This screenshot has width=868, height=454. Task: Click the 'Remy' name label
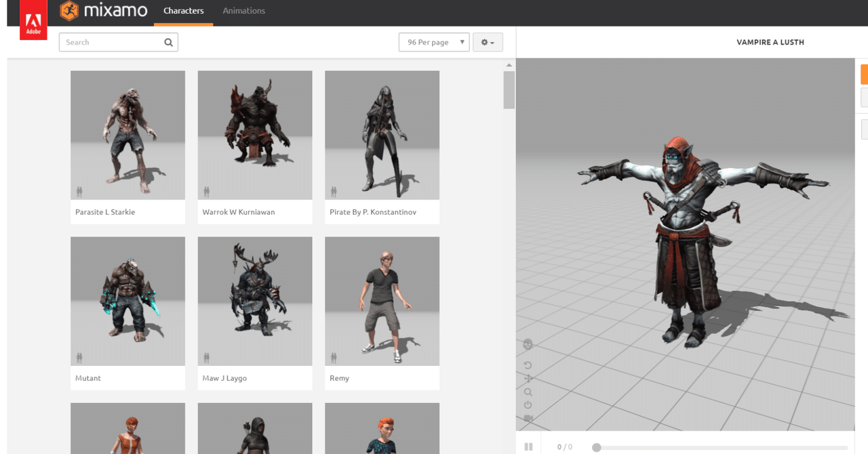[339, 378]
